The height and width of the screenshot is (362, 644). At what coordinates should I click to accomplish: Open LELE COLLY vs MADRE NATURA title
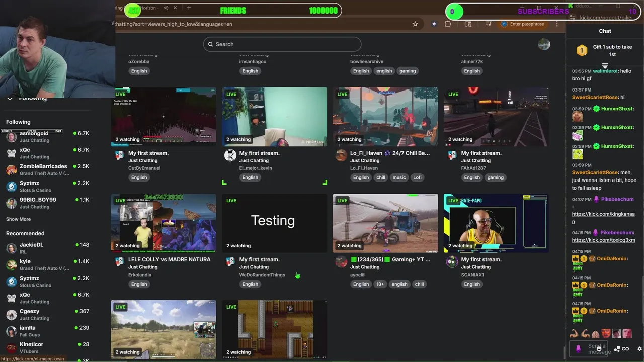[x=170, y=259]
